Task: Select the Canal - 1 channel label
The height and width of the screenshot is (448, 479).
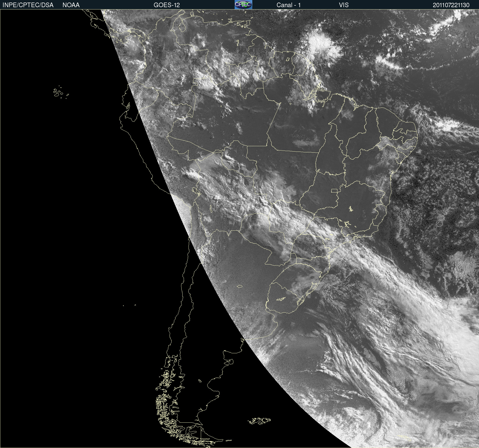Action: tap(288, 5)
